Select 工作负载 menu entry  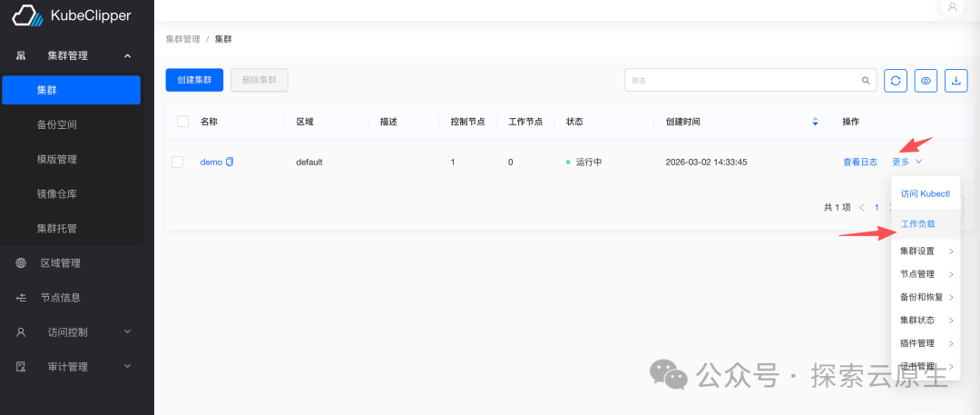(926, 223)
